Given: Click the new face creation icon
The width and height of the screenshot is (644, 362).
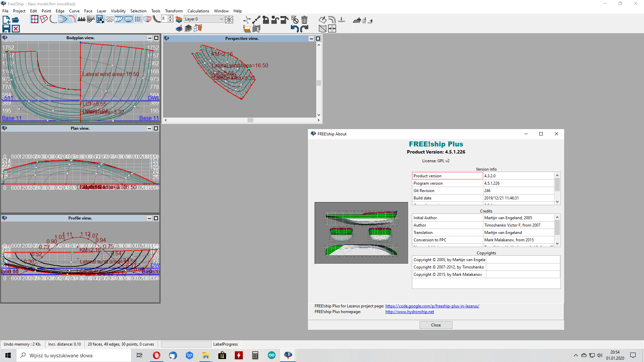Looking at the screenshot, I should 247,29.
